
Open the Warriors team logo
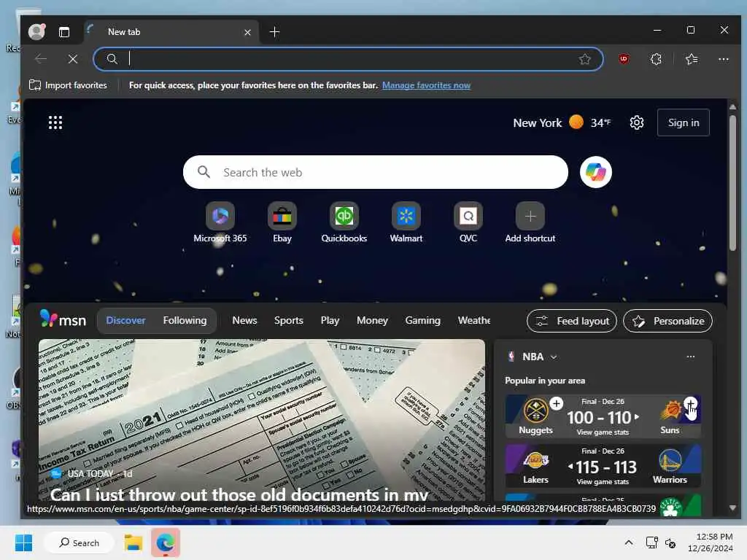coord(670,461)
